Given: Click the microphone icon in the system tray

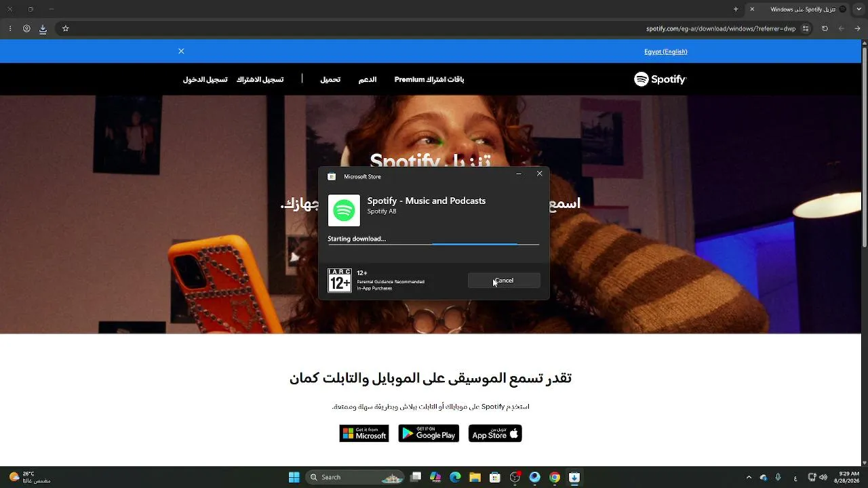Looking at the screenshot, I should (x=778, y=477).
